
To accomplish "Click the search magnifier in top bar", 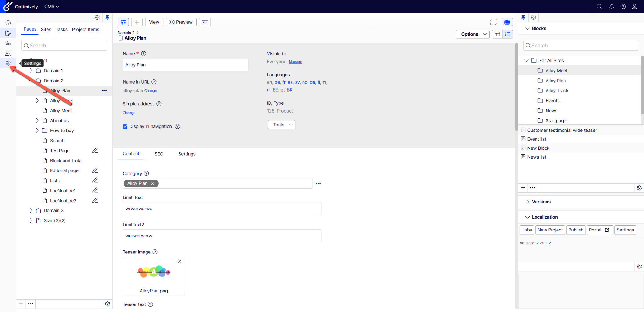I will click(x=599, y=7).
